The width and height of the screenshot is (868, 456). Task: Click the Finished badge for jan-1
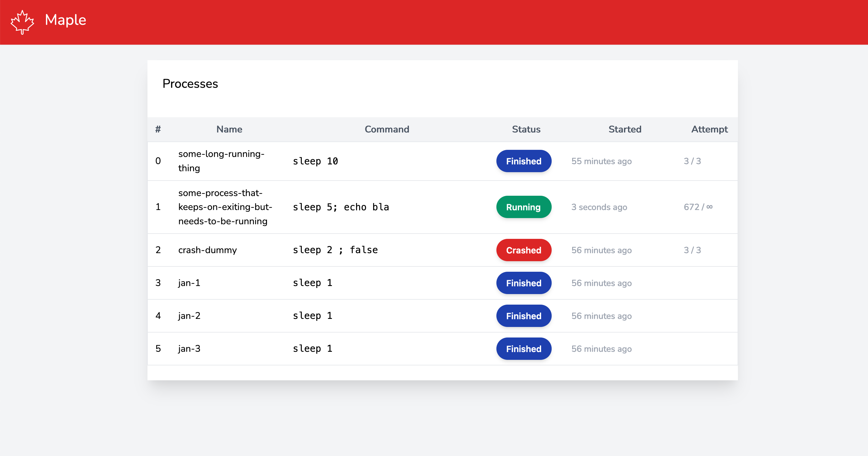[x=523, y=283]
